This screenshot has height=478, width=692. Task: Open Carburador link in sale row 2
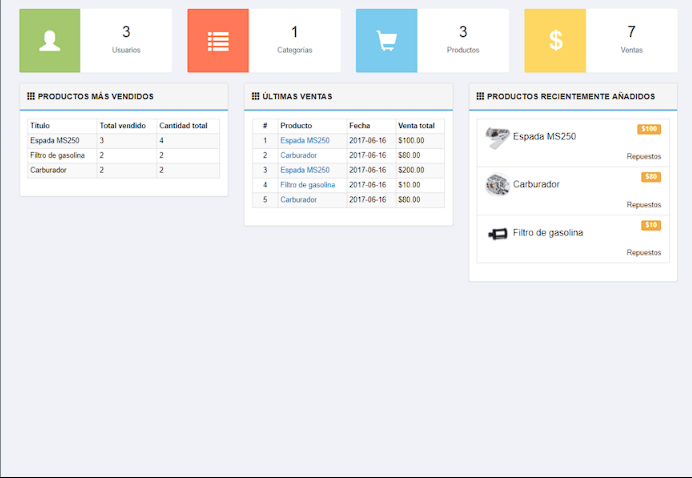point(298,156)
